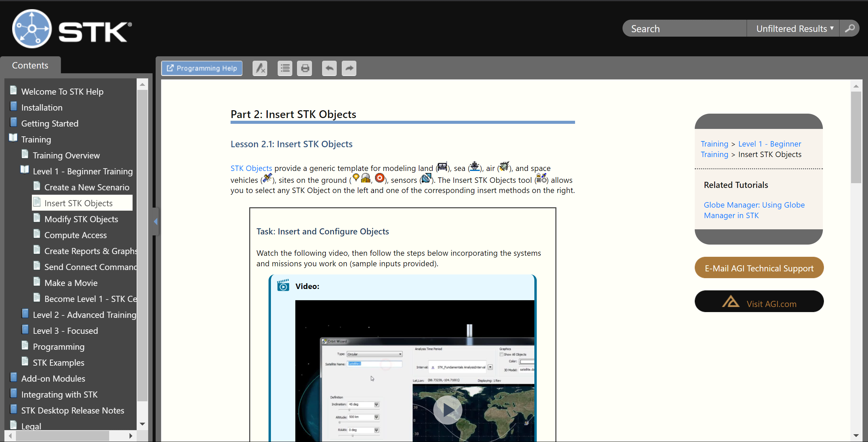The width and height of the screenshot is (868, 442).
Task: Select the Contents tab
Action: [30, 65]
